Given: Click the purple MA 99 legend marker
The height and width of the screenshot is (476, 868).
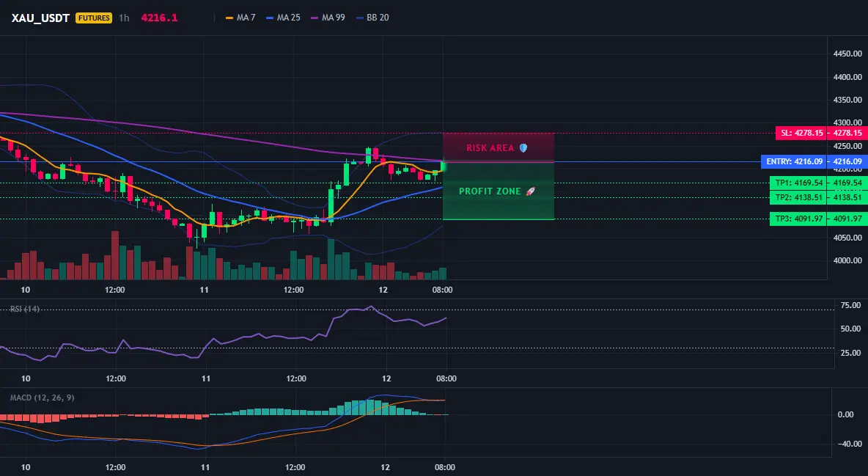Looking at the screenshot, I should point(315,18).
